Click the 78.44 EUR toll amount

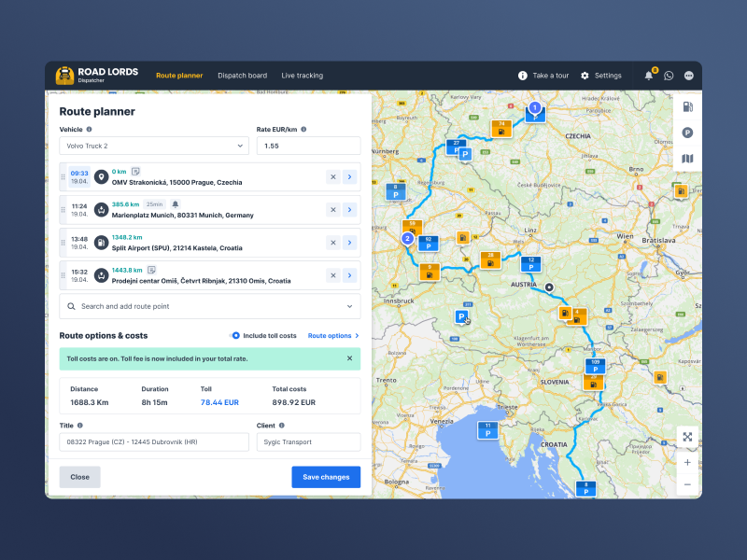[x=219, y=402]
